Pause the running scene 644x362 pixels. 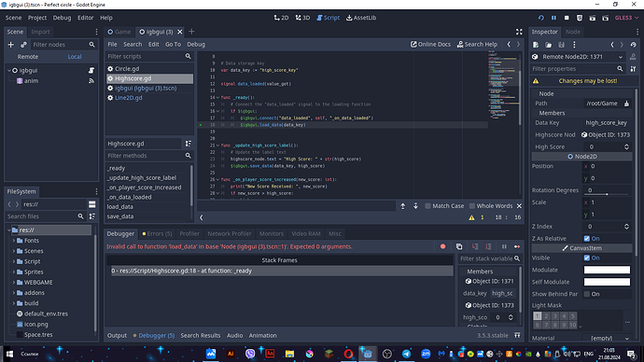point(553,18)
